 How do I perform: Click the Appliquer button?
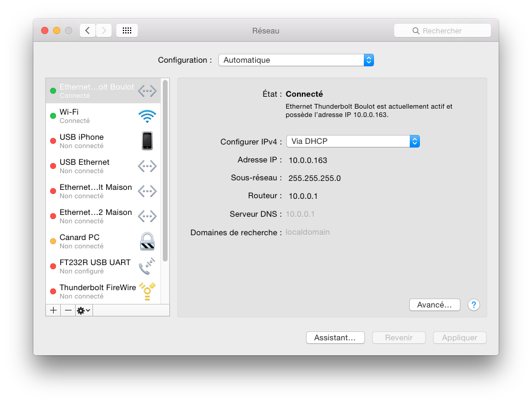(460, 338)
